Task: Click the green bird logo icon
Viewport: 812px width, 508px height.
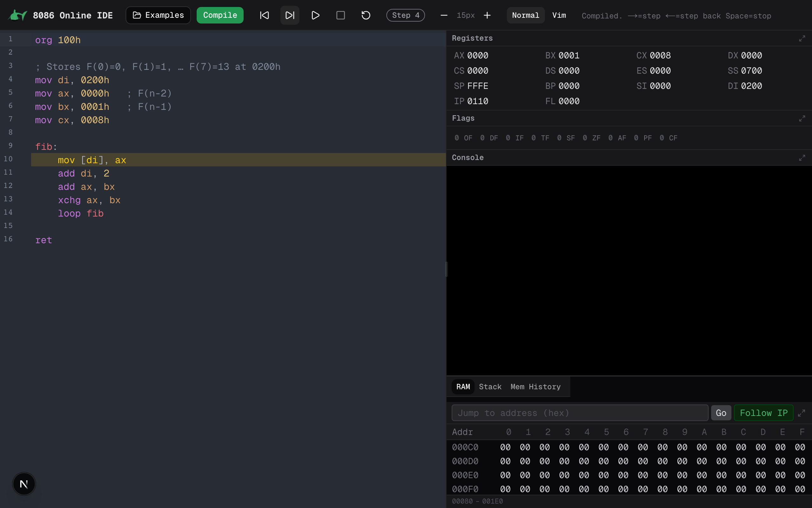Action: 17,16
